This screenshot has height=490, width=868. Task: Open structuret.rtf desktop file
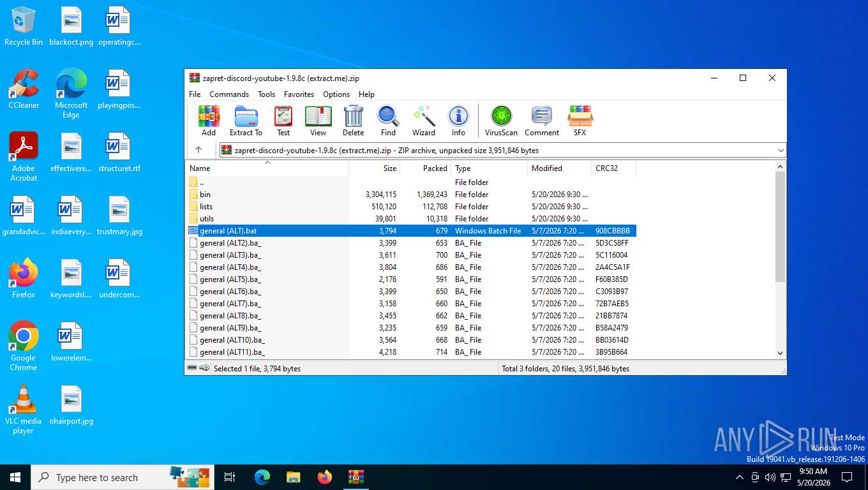119,152
